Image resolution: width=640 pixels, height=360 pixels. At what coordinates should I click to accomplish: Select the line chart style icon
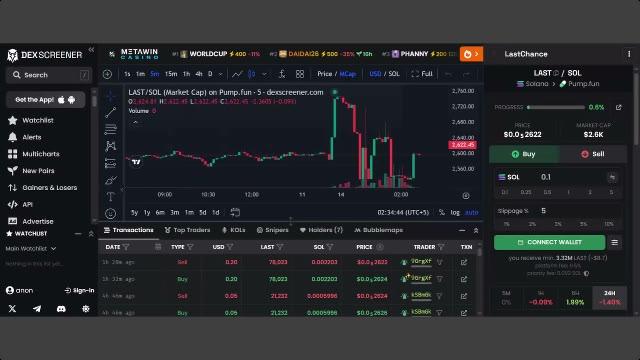click(237, 74)
